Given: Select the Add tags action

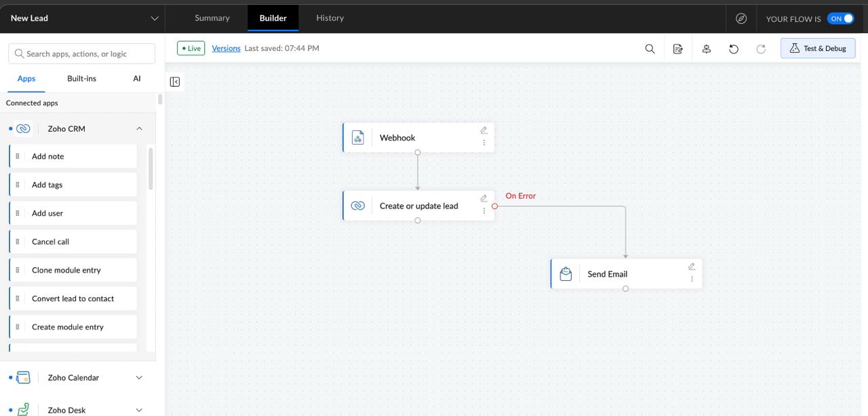Looking at the screenshot, I should [73, 185].
